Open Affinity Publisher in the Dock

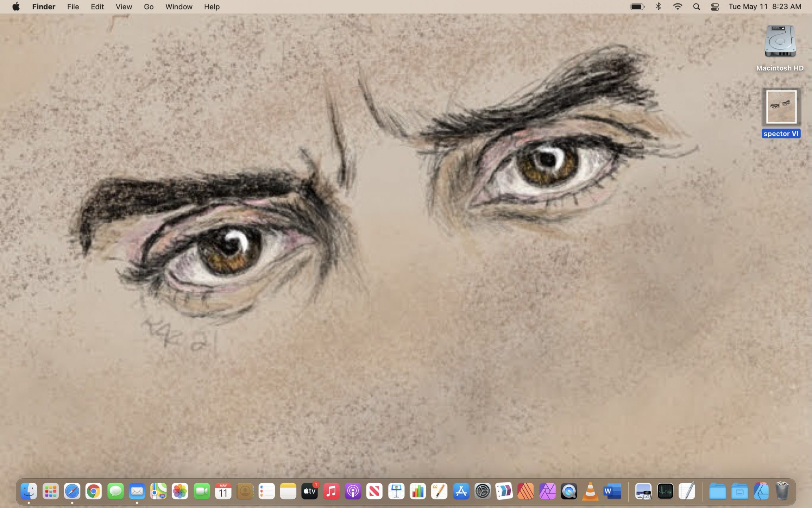coord(526,491)
